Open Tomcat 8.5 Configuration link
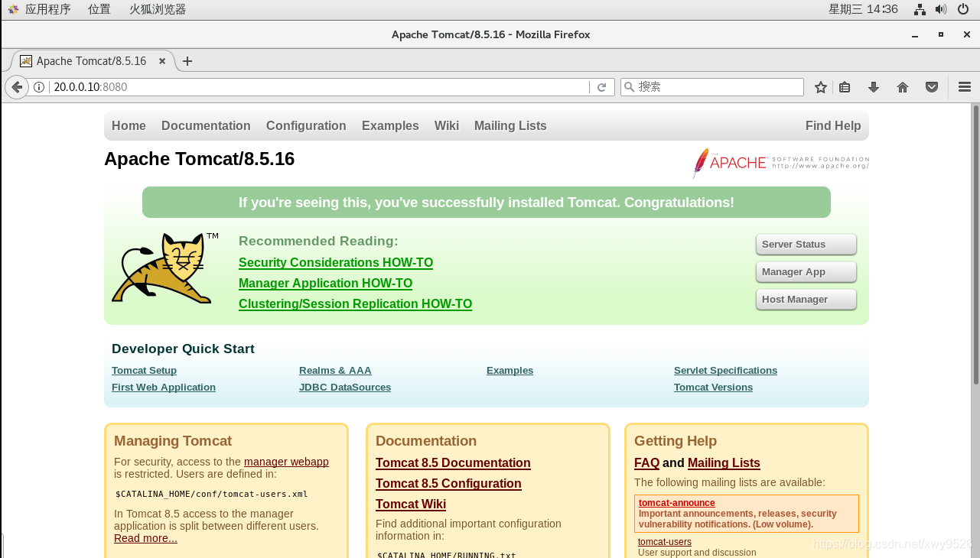980x558 pixels. coord(448,484)
